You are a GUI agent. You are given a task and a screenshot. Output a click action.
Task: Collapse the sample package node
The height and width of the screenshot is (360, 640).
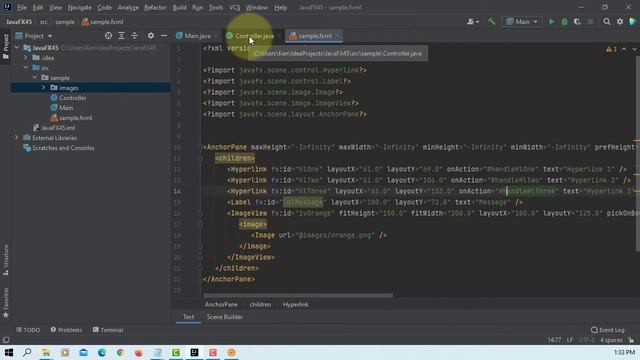pos(35,78)
